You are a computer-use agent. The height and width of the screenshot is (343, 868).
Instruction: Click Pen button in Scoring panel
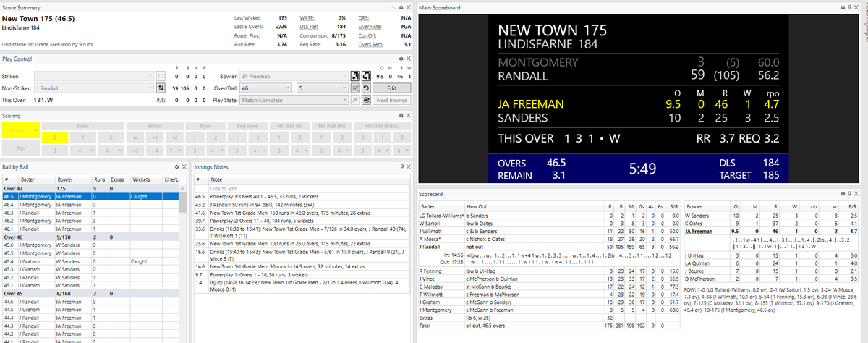(21, 148)
